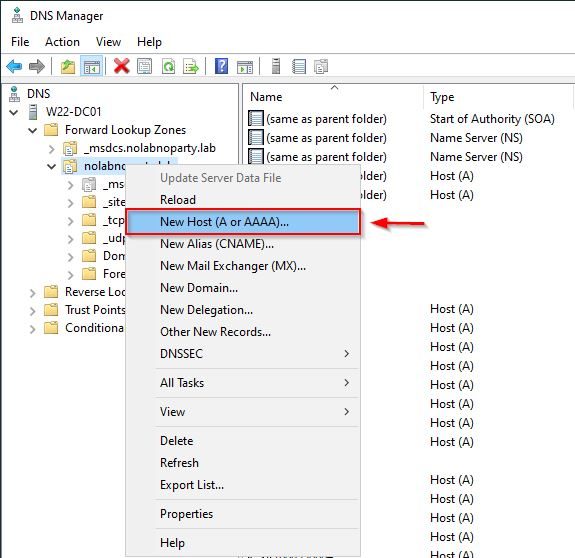Choose Other New Records...
575x558 pixels.
tap(243, 332)
